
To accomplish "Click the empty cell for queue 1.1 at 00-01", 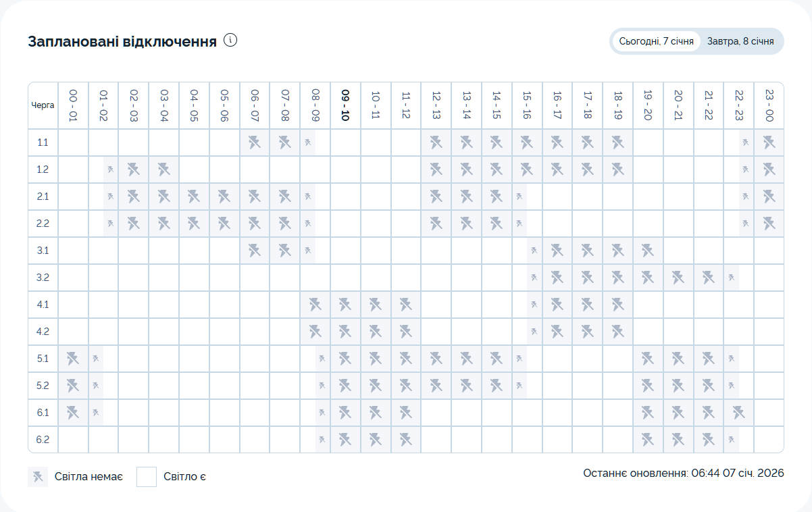I will [x=73, y=143].
